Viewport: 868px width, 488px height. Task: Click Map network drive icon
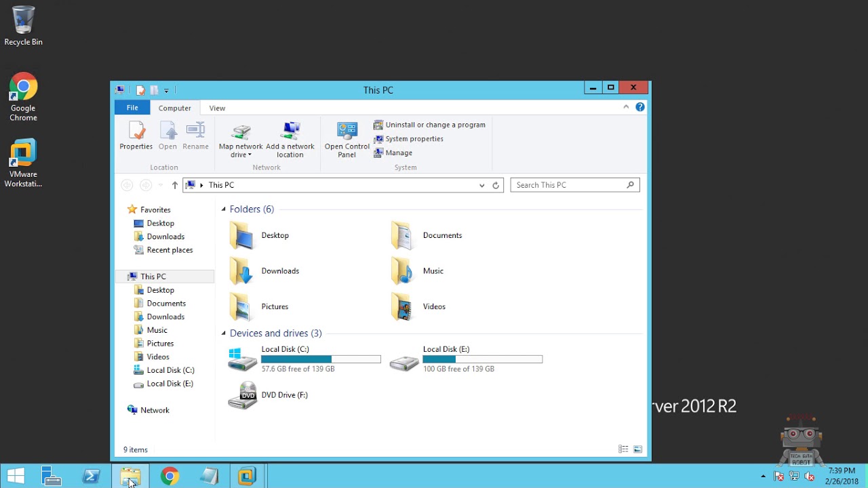point(241,131)
